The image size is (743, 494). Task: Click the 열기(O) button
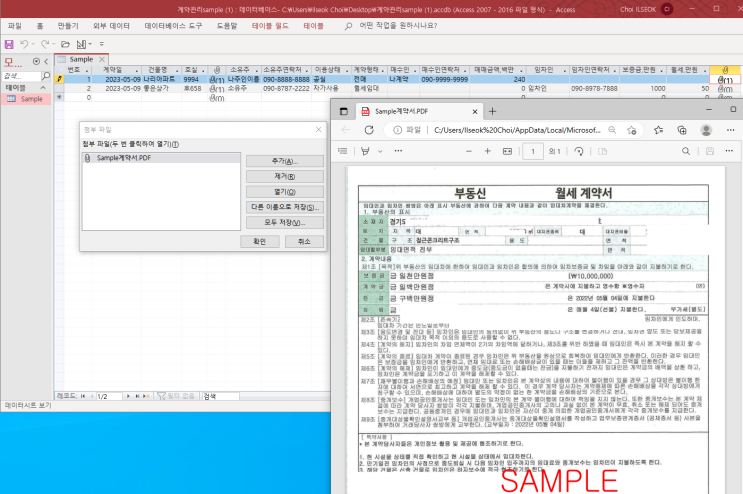click(285, 192)
